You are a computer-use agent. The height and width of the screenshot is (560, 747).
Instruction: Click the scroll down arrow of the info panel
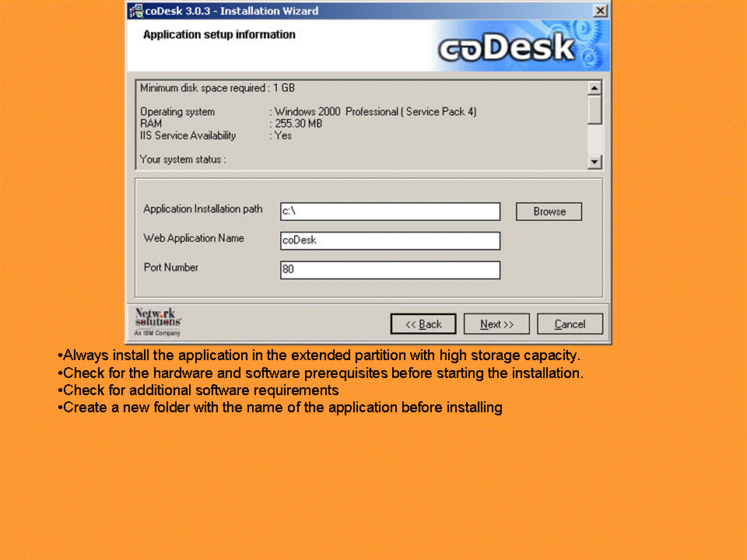click(x=595, y=161)
